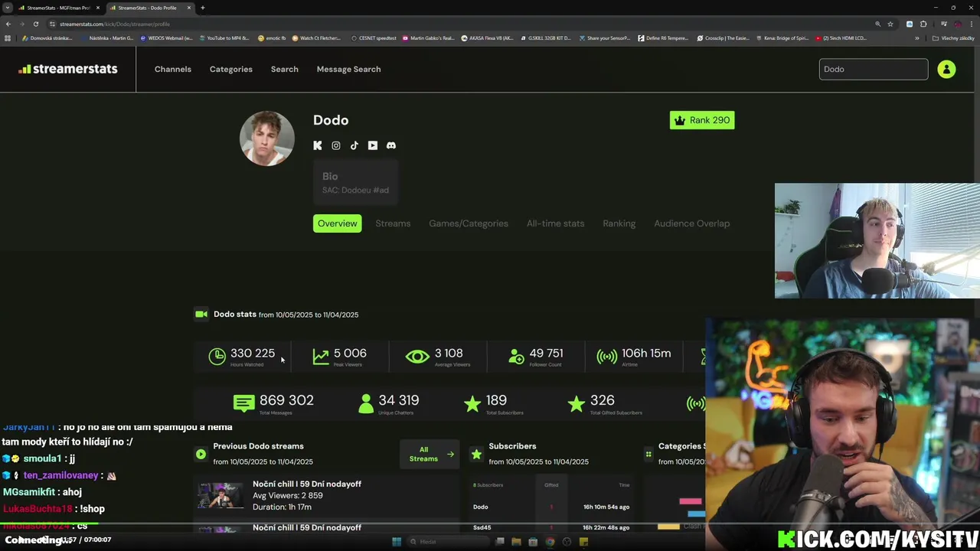The image size is (980, 551).
Task: Click the Total Gifted Subscribers star icon
Action: coord(577,403)
